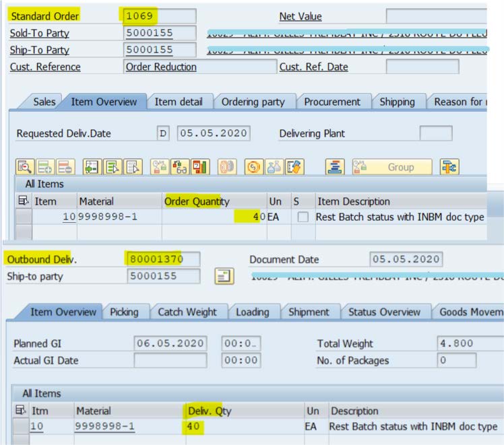Click table settings icon beside Itm column header

coord(22,410)
